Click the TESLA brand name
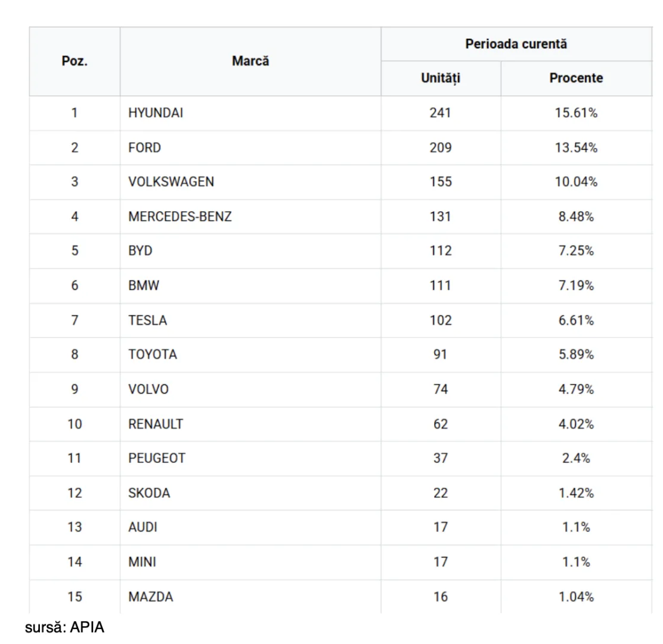 (x=147, y=320)
